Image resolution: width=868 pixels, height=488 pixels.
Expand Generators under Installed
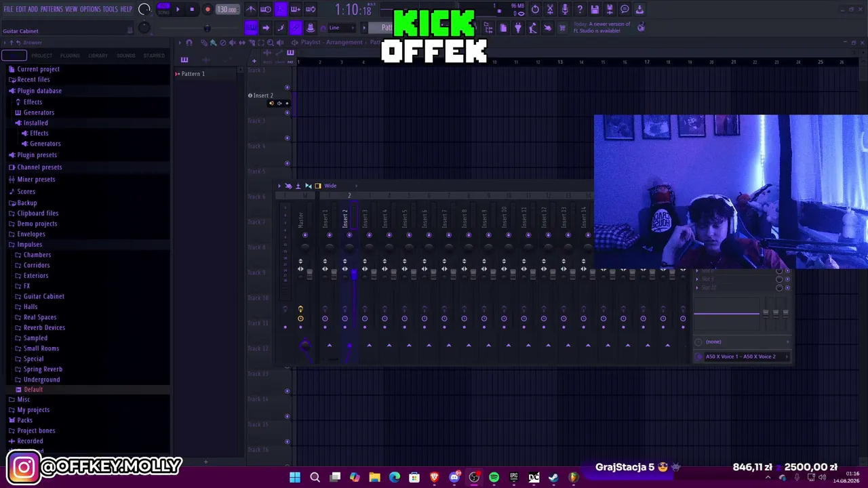(45, 144)
